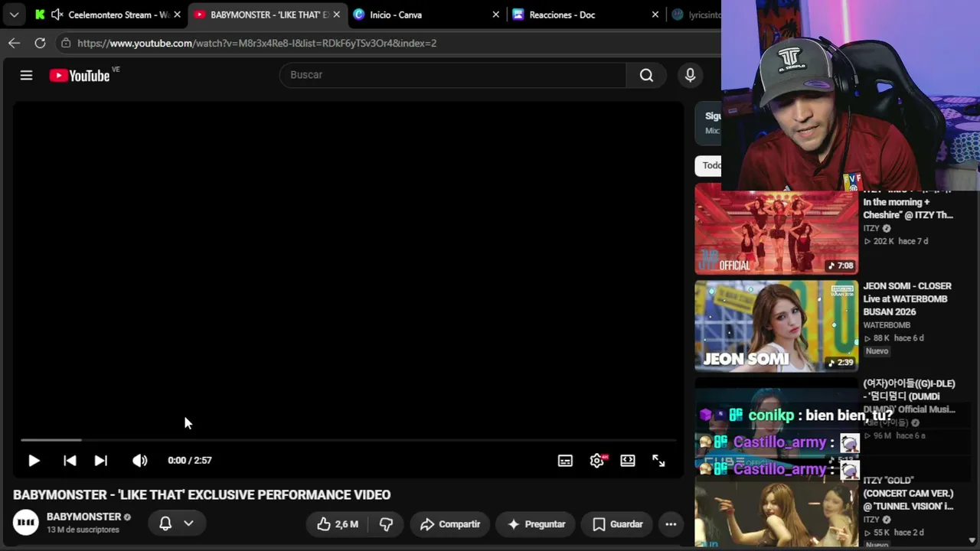The height and width of the screenshot is (551, 980).
Task: Save the video with Guardar
Action: [x=617, y=524]
